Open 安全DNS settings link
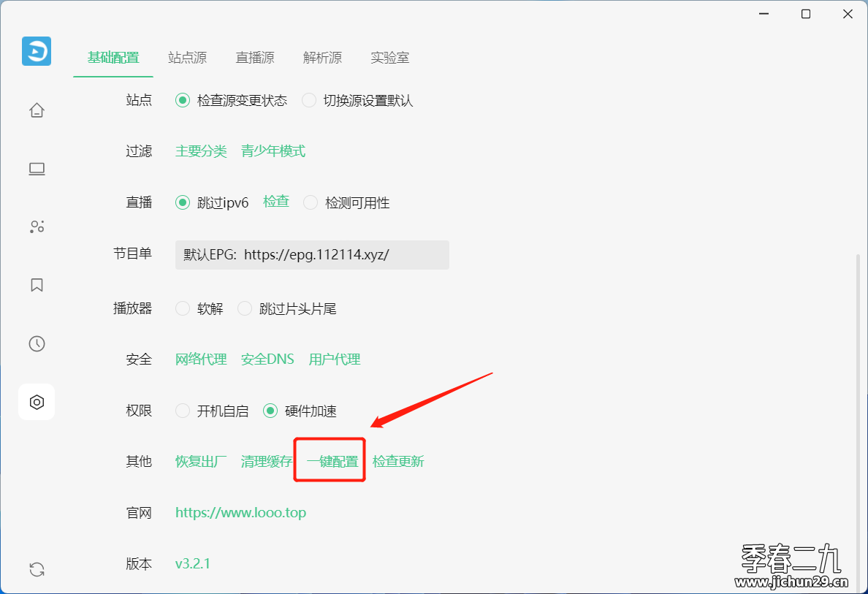The image size is (868, 594). click(268, 359)
